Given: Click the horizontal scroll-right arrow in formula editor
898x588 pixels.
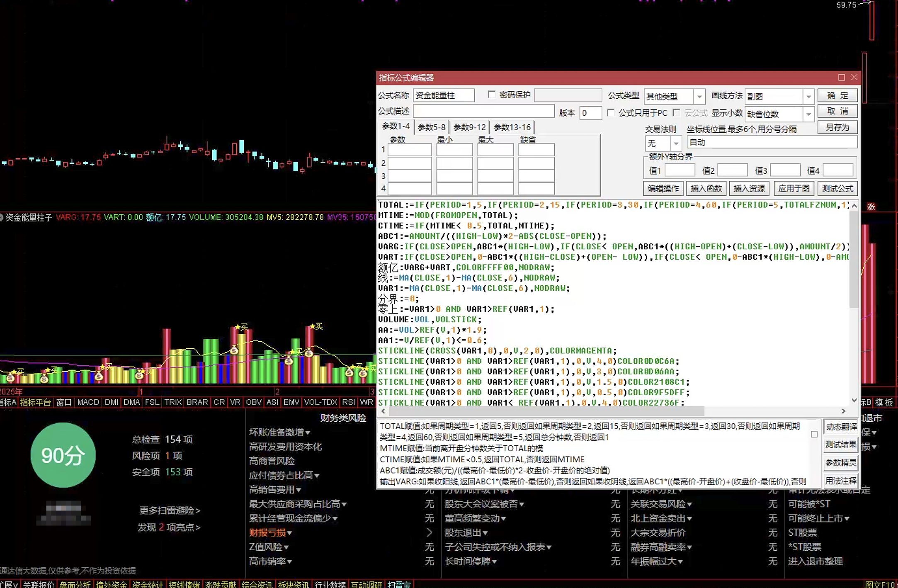Looking at the screenshot, I should point(843,411).
